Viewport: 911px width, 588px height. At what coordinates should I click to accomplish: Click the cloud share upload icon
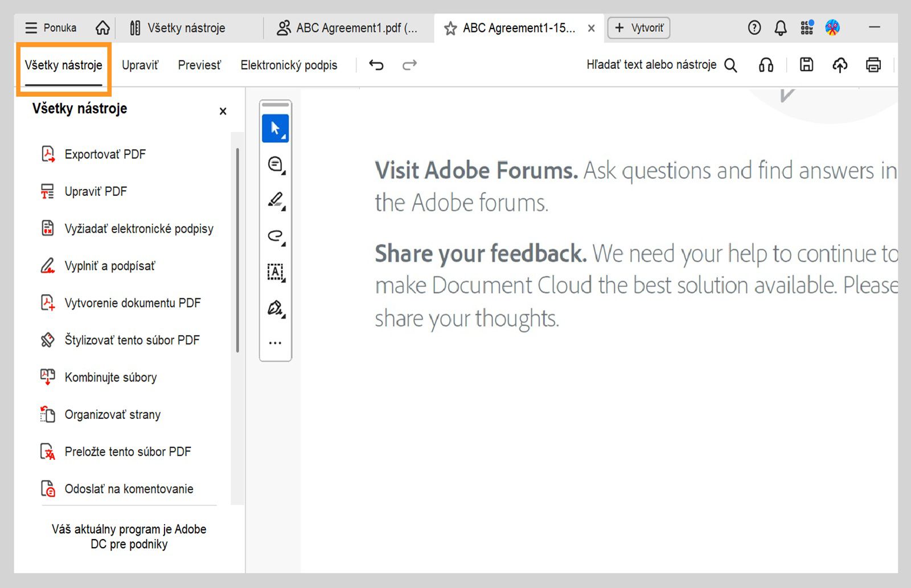tap(839, 65)
